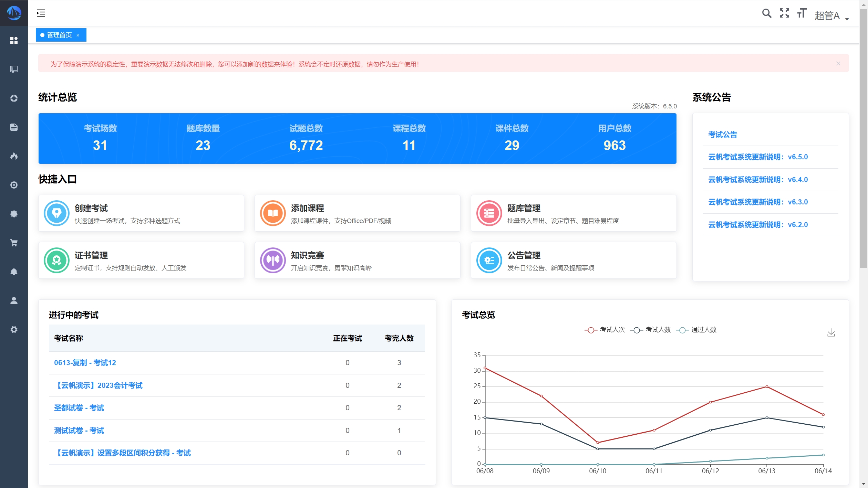
Task: Open the 考试公告 announcement link
Action: (723, 135)
